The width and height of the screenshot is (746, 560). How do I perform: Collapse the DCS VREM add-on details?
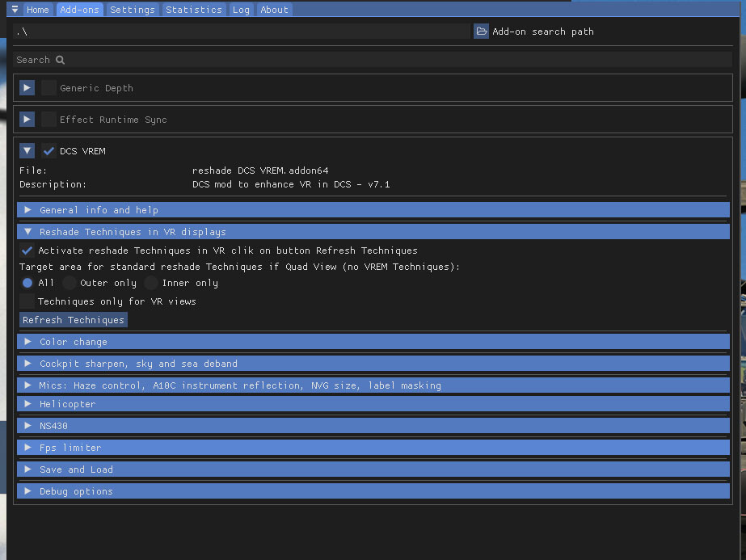click(x=27, y=151)
